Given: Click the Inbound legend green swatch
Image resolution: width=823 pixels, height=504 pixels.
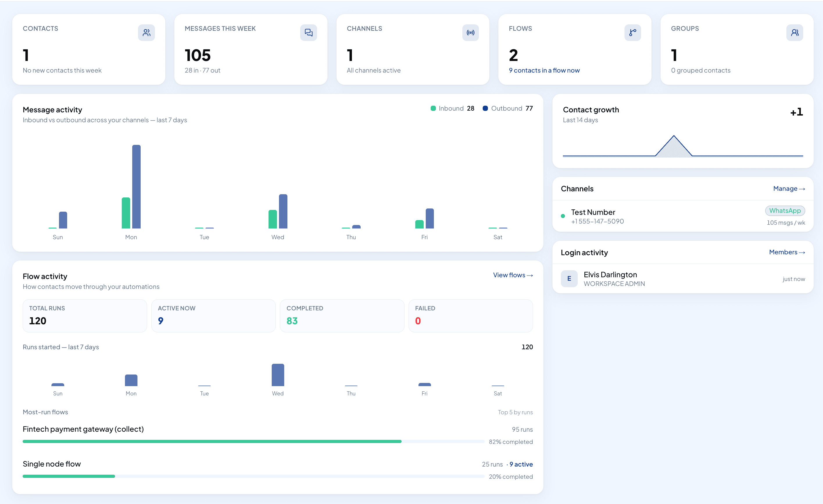Looking at the screenshot, I should click(x=433, y=109).
